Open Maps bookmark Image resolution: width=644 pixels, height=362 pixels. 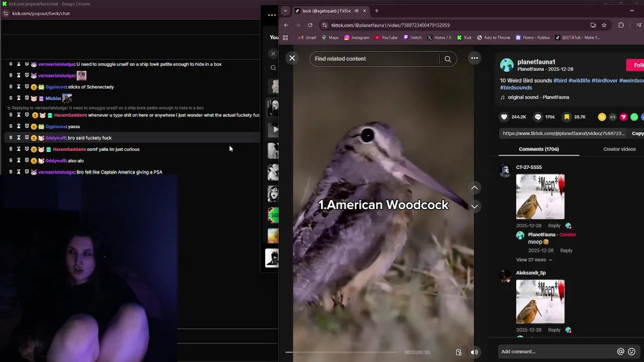pos(330,37)
